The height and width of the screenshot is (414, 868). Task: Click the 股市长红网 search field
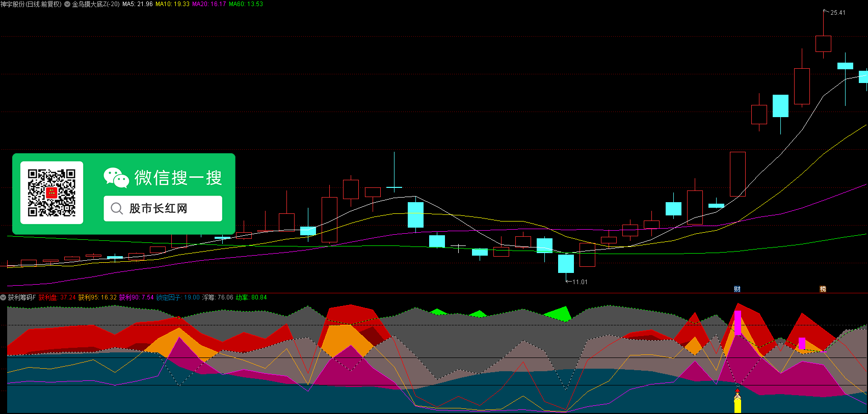pyautogui.click(x=163, y=209)
